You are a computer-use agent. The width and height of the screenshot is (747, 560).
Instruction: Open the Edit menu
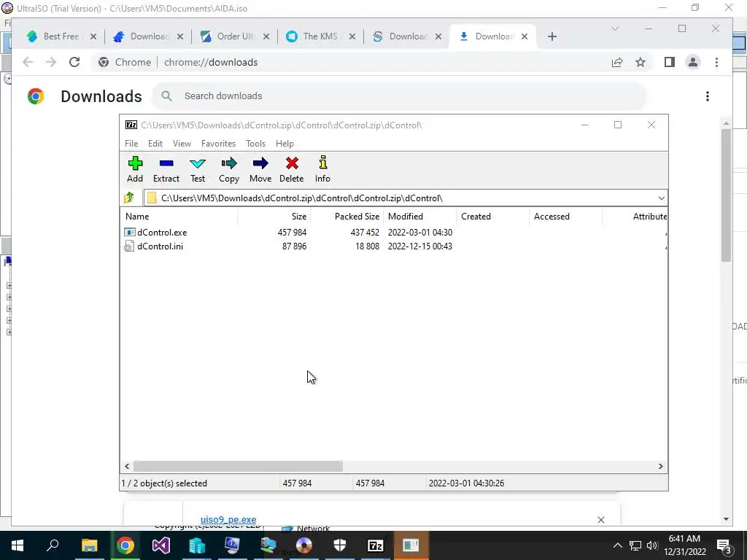pos(155,144)
